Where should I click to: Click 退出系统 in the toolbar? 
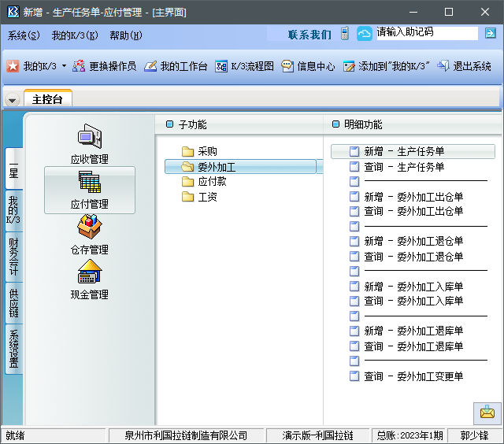tap(464, 67)
